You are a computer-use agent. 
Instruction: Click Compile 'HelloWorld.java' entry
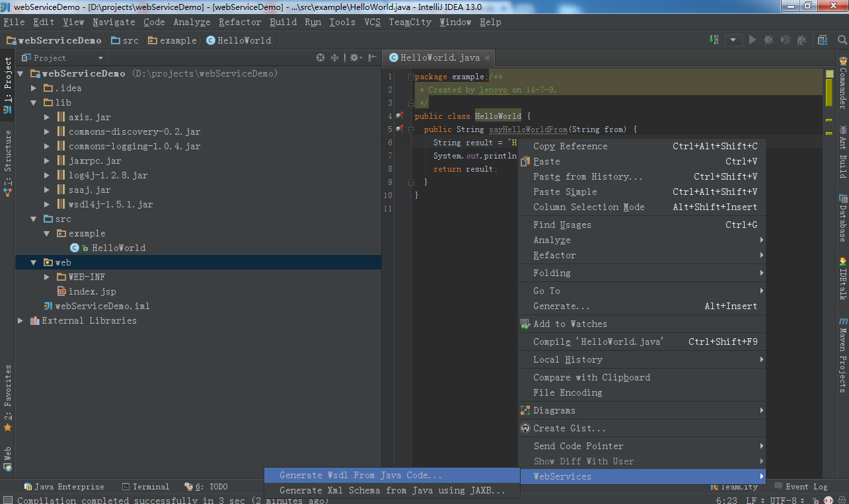click(x=642, y=342)
